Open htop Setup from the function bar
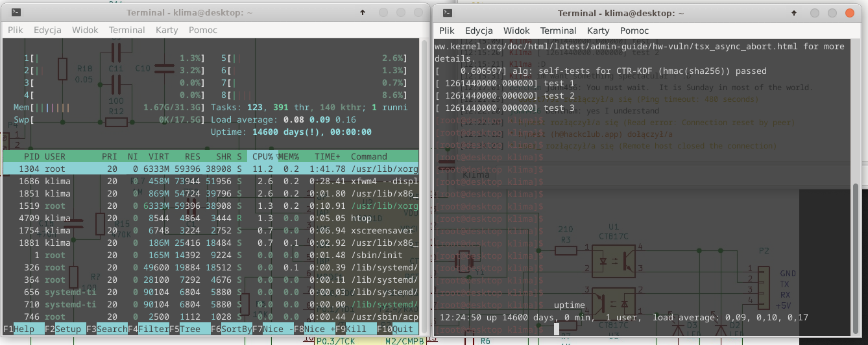Screen dimensions: 868x345 69,329
